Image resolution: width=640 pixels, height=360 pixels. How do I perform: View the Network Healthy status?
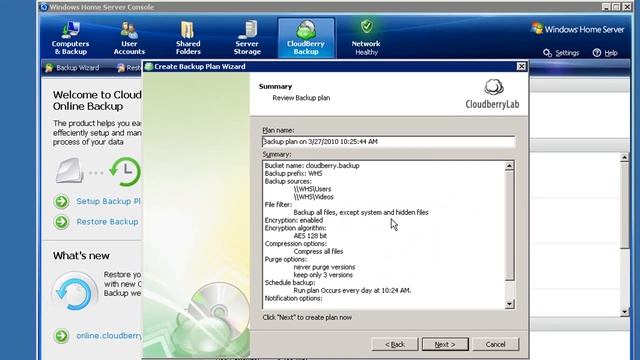[x=366, y=38]
